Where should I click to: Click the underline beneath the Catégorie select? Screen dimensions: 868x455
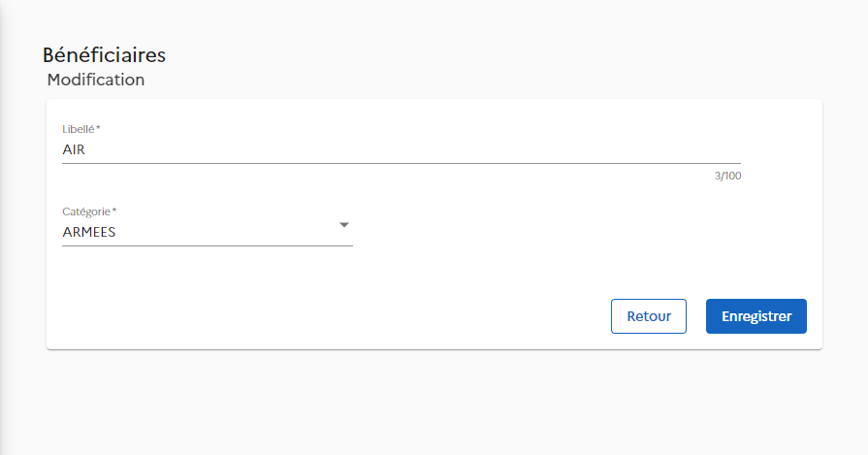click(207, 245)
